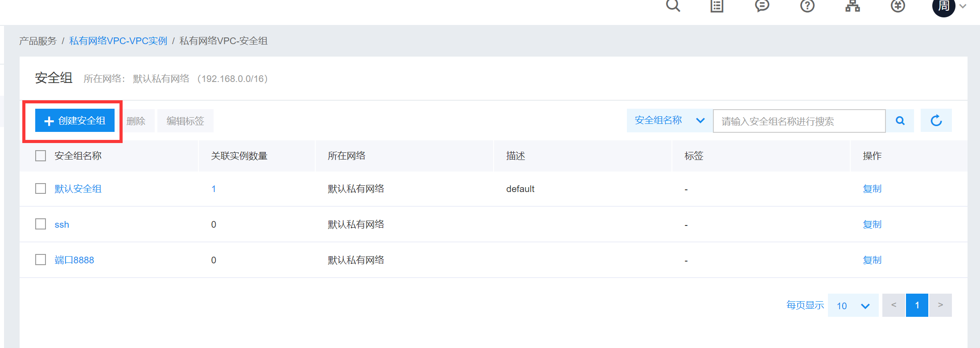Click the circled plus icon in header

pyautogui.click(x=898, y=6)
